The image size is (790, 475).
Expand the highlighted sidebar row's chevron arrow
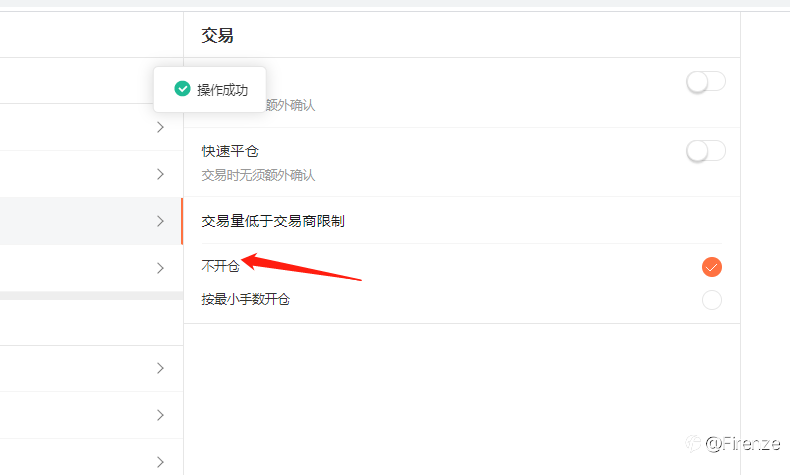(160, 221)
